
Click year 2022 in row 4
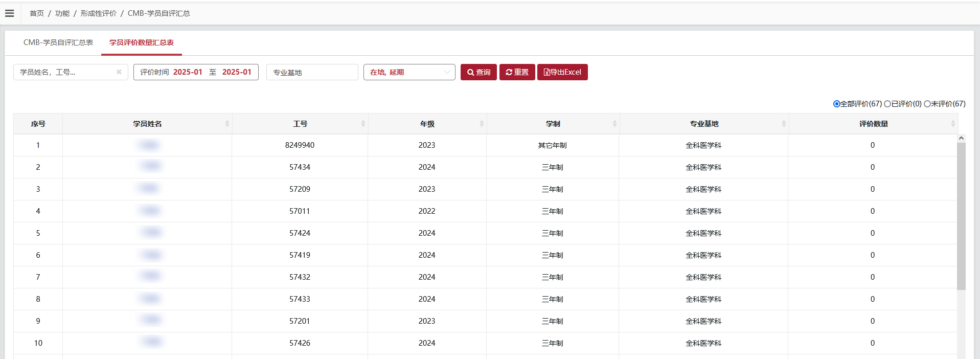coord(427,211)
